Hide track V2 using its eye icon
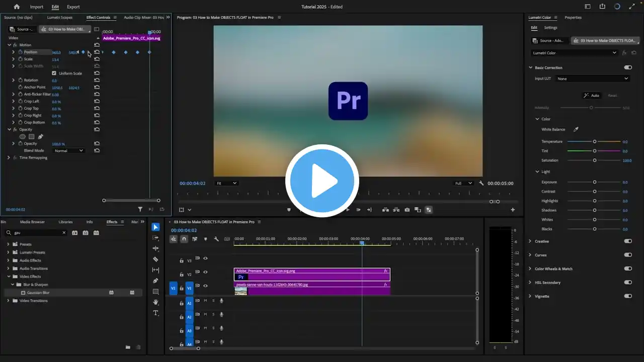 tap(205, 272)
